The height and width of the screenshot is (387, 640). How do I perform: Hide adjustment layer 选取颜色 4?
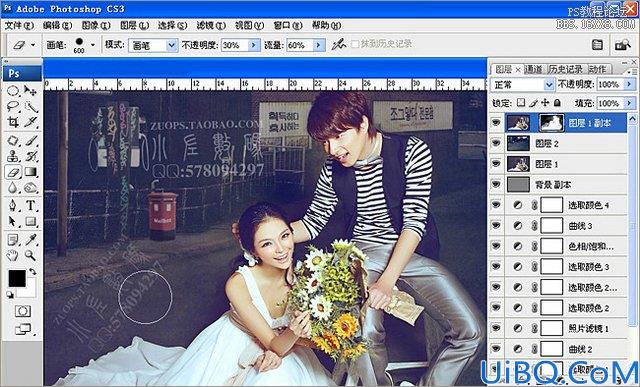tap(496, 205)
